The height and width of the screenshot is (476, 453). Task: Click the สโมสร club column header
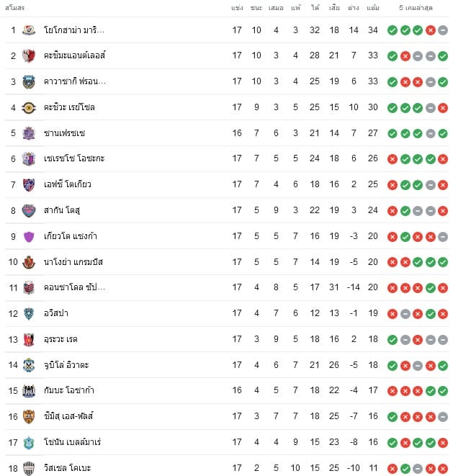point(15,8)
